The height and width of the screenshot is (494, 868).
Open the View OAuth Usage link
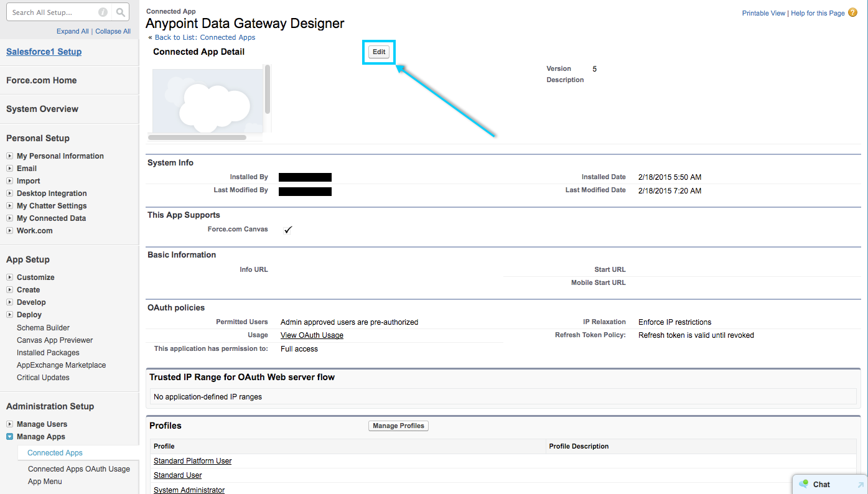click(312, 335)
